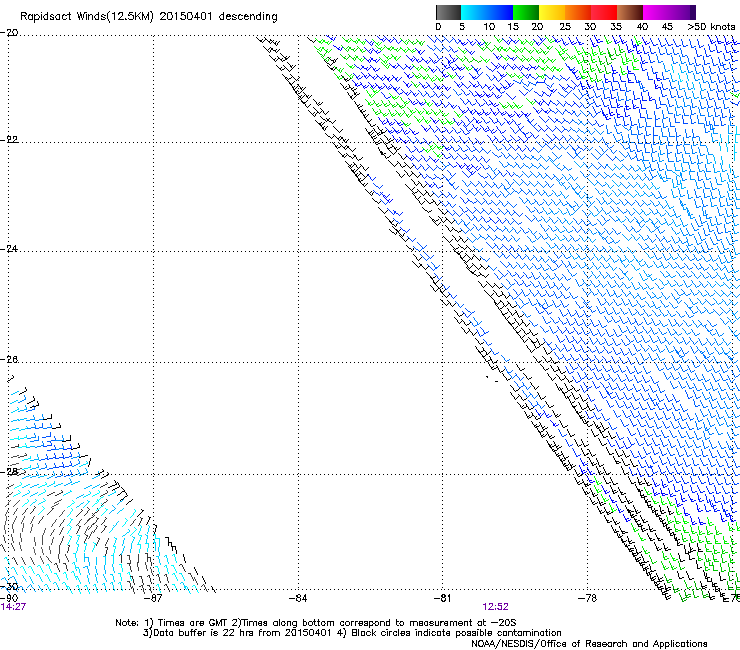Click the -87 longitude axis label

152,598
